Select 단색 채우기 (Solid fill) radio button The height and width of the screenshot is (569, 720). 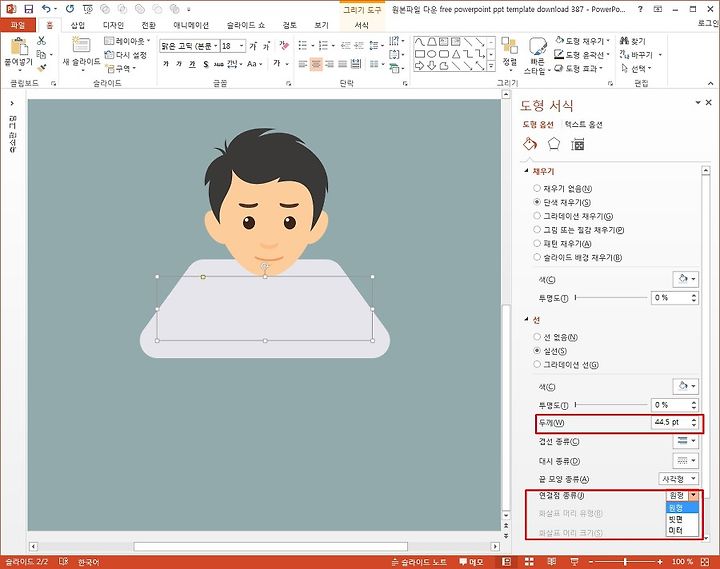[x=536, y=202]
